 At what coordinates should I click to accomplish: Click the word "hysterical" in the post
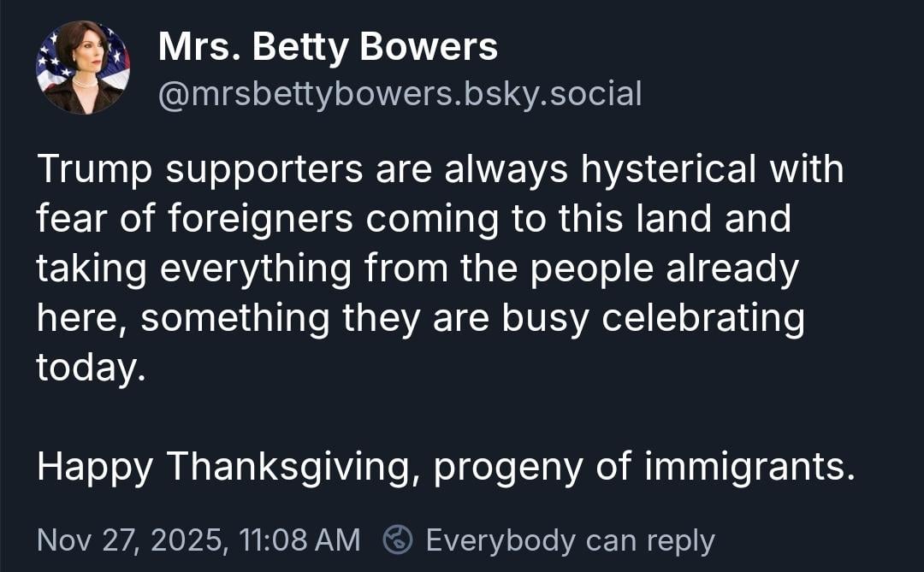(x=669, y=169)
